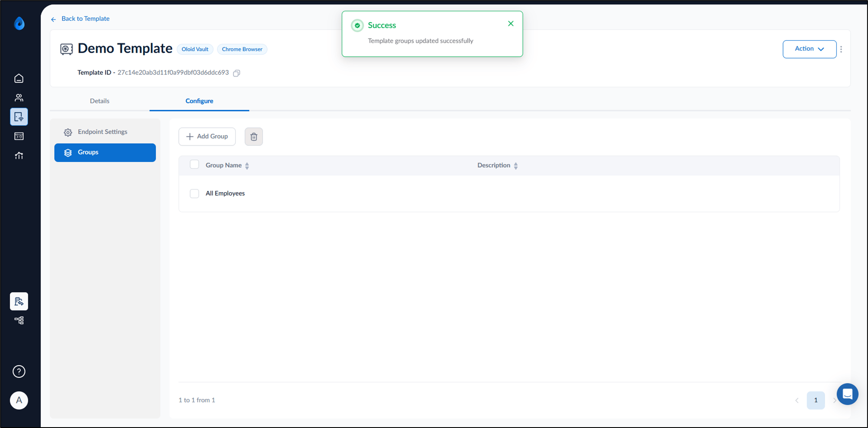
Task: Sort by Group Name arrows
Action: 247,166
